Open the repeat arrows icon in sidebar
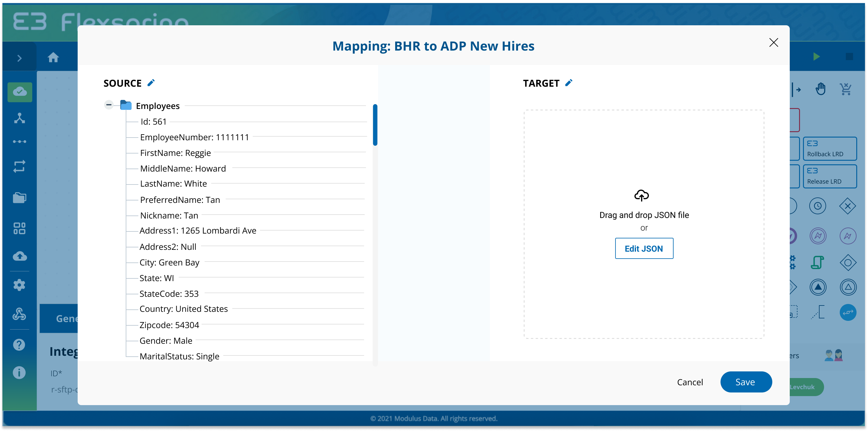 pos(20,166)
